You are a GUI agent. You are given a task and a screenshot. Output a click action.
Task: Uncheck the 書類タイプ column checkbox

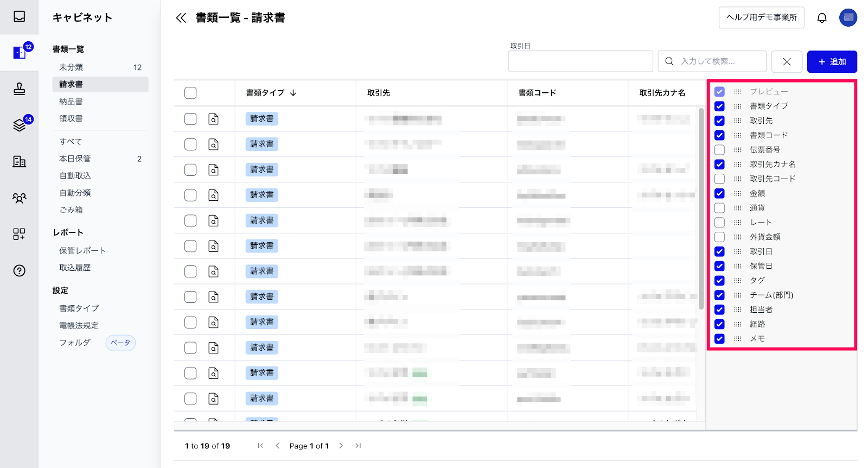tap(719, 106)
